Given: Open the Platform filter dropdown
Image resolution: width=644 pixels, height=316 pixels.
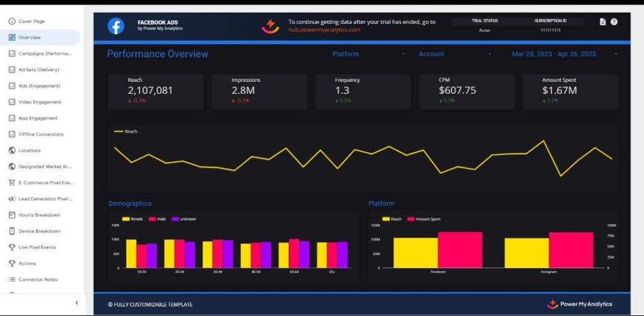Looking at the screenshot, I should (369, 54).
